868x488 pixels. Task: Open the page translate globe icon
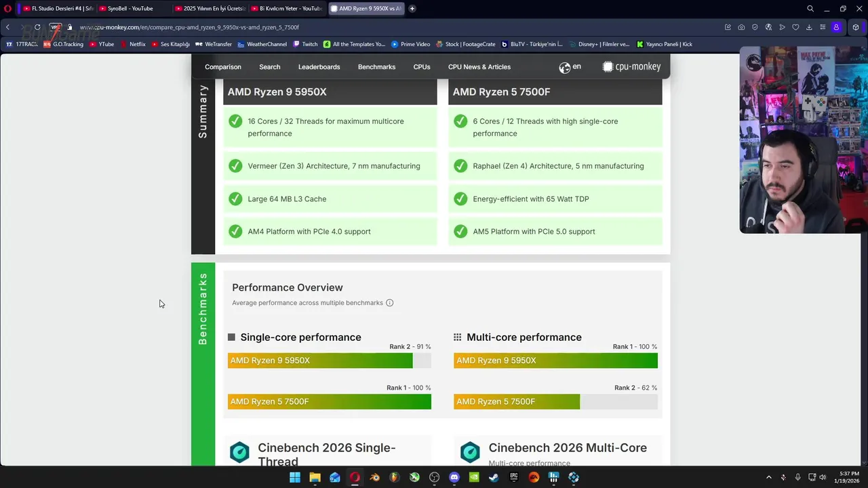[x=768, y=27]
